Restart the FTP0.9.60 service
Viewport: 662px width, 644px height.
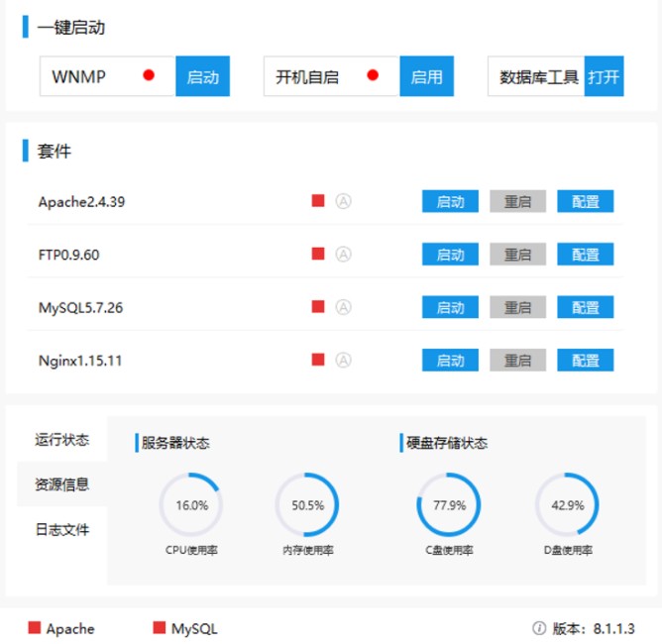[x=517, y=254]
